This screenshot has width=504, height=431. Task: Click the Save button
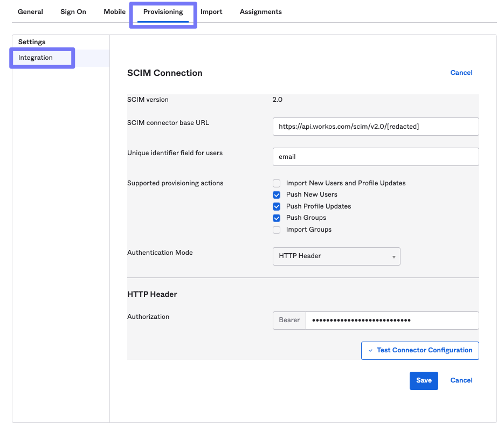424,380
